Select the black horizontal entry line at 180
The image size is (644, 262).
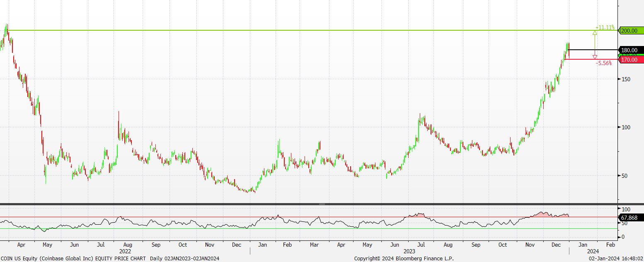pyautogui.click(x=588, y=50)
